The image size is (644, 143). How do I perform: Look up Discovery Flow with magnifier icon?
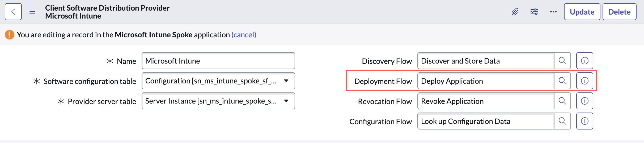click(x=562, y=61)
